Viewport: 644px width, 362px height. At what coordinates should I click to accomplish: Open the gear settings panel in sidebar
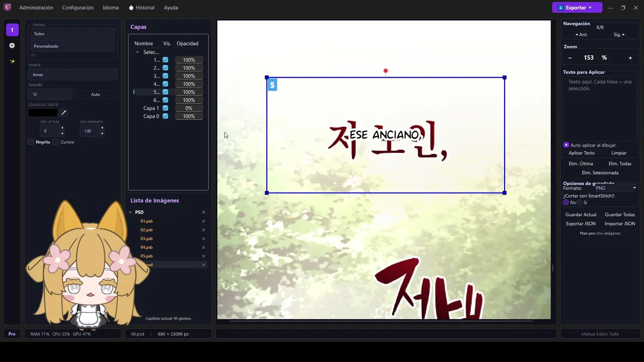click(x=12, y=46)
